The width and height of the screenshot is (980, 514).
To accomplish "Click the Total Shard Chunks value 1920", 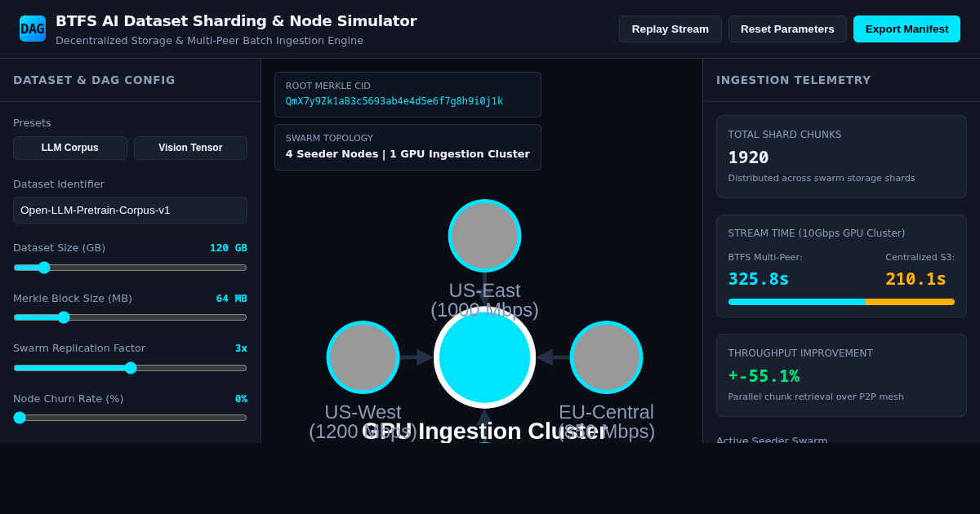I will pos(748,157).
